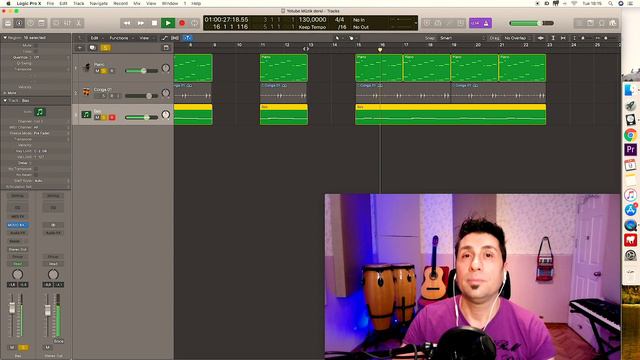Open the List Editors button

pos(579,23)
